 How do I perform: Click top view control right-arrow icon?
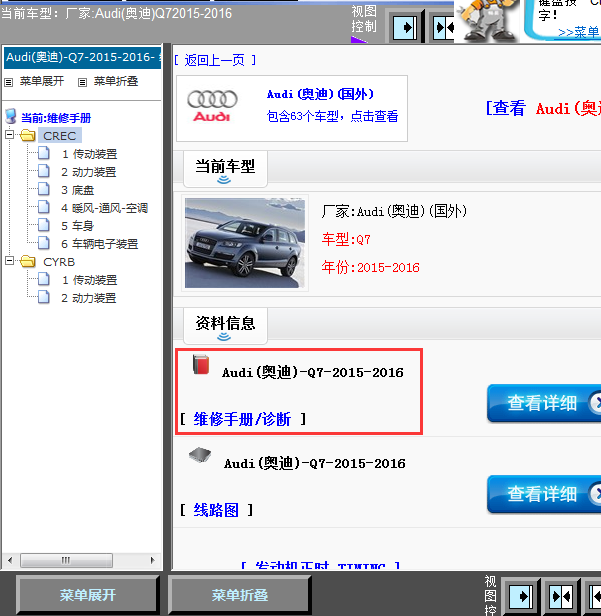pyautogui.click(x=405, y=28)
